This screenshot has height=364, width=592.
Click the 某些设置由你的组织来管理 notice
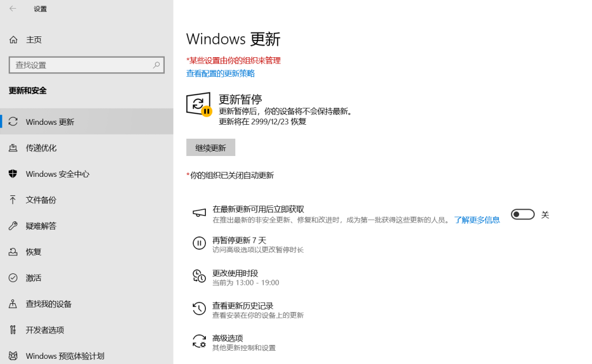click(x=234, y=61)
